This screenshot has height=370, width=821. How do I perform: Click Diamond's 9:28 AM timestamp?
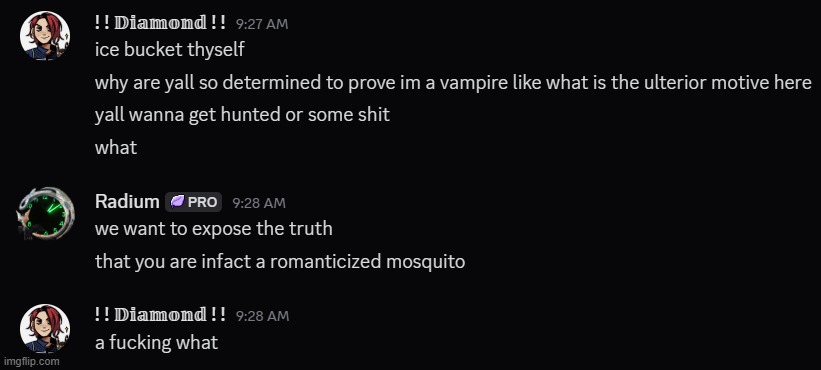pos(262,316)
